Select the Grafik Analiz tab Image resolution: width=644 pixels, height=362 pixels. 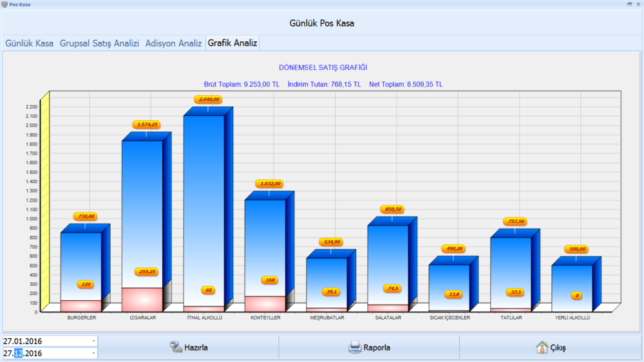click(232, 44)
